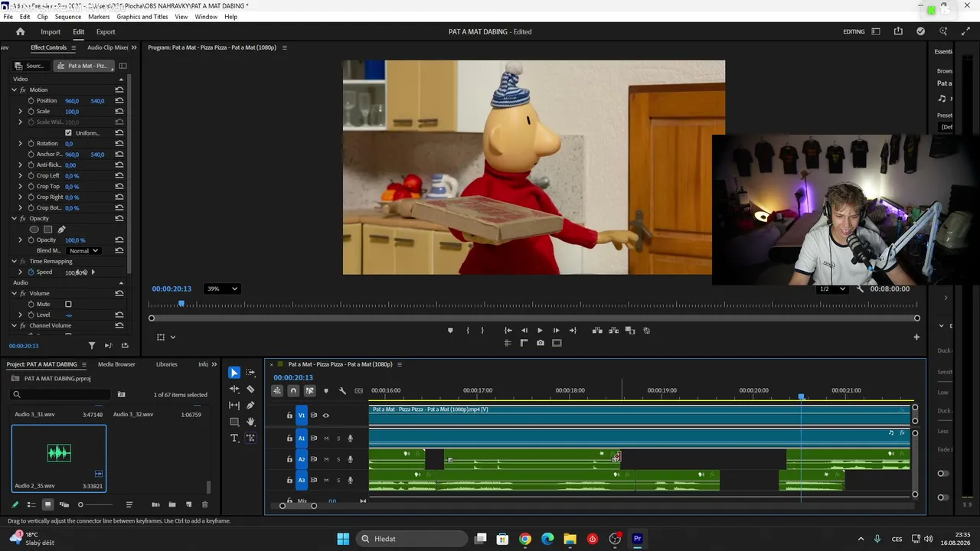Expand the Rotation property

click(21, 144)
